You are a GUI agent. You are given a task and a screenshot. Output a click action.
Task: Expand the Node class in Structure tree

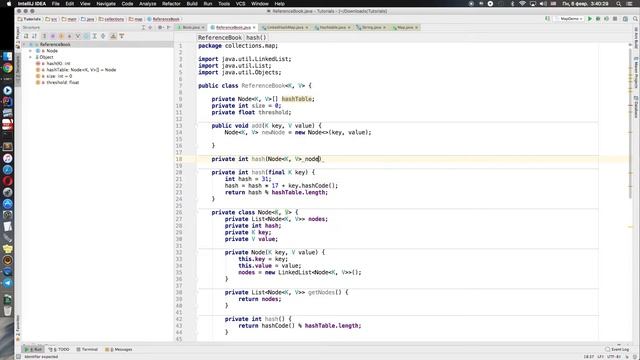pos(31,51)
